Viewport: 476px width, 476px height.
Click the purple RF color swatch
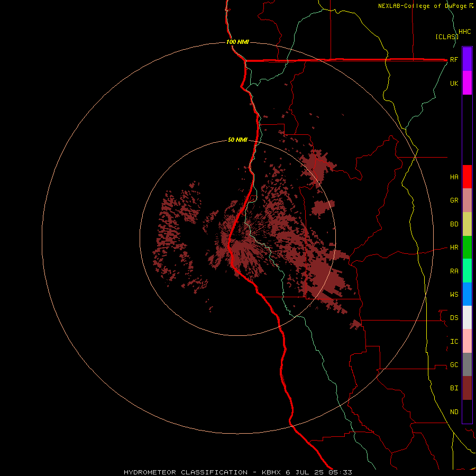[467, 59]
